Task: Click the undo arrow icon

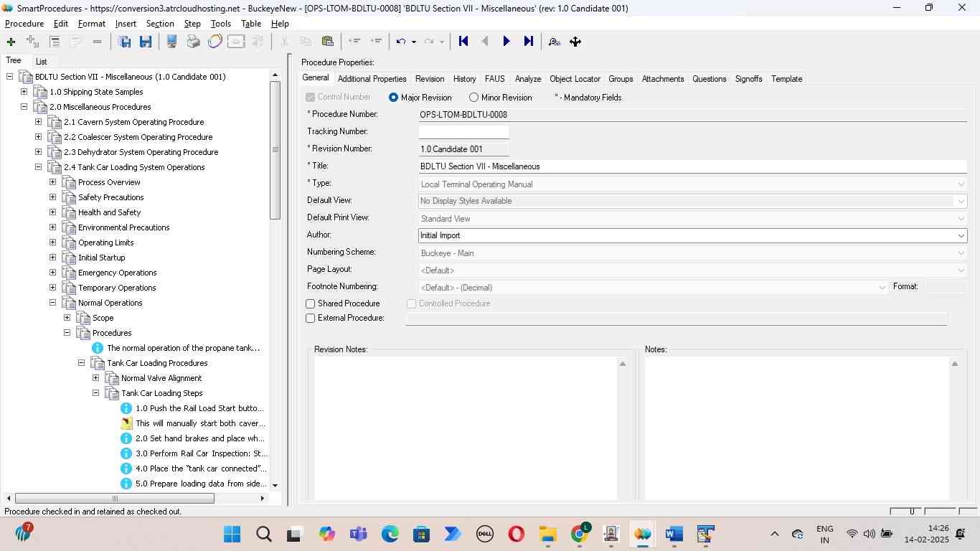Action: pyautogui.click(x=401, y=42)
